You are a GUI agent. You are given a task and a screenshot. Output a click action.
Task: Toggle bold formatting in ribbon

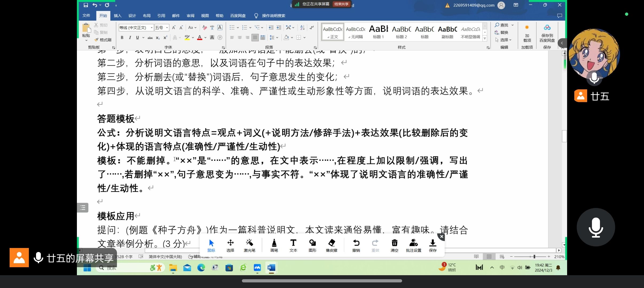click(122, 38)
